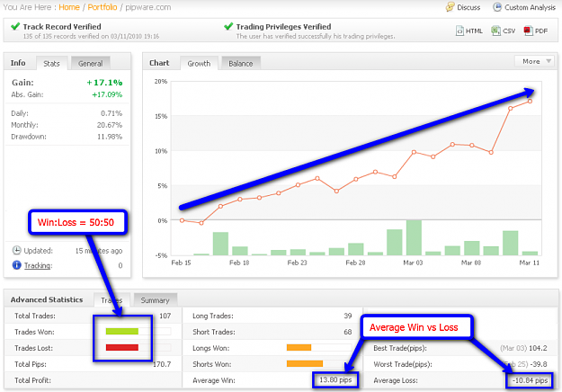The width and height of the screenshot is (562, 392).
Task: Click the Total Trades value 107
Action: 165,316
